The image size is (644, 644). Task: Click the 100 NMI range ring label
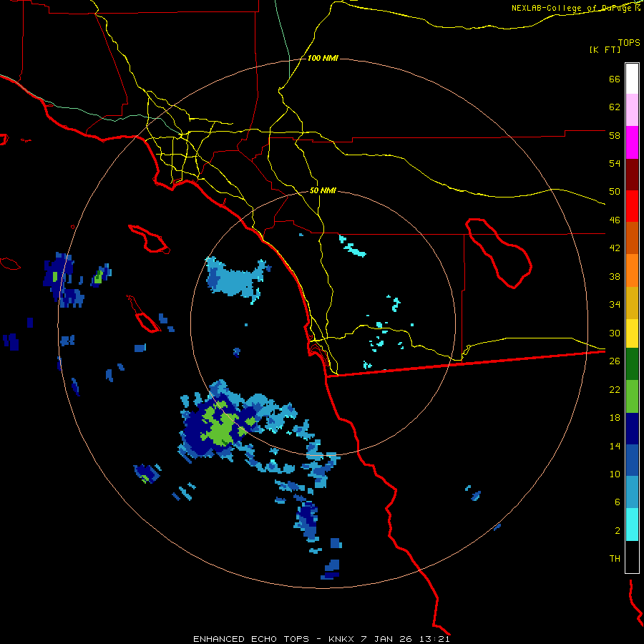click(x=323, y=59)
